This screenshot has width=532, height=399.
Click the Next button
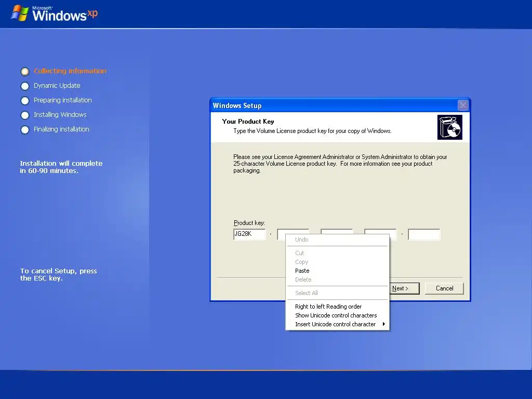point(404,288)
